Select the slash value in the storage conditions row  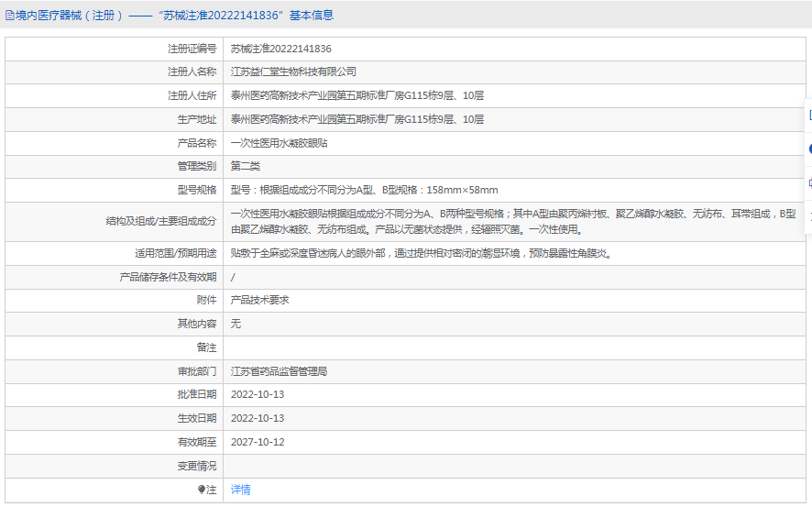point(233,278)
